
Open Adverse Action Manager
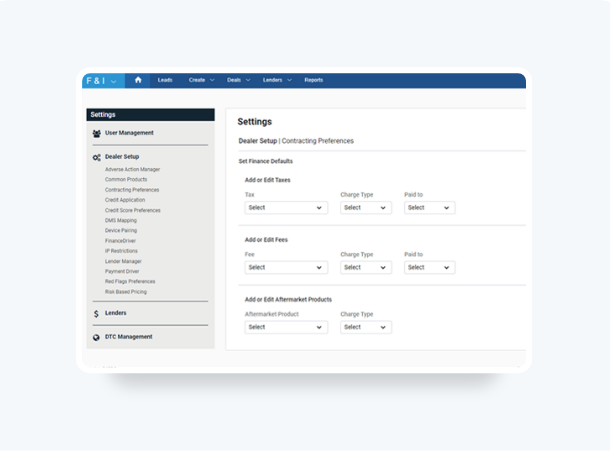pyautogui.click(x=132, y=170)
